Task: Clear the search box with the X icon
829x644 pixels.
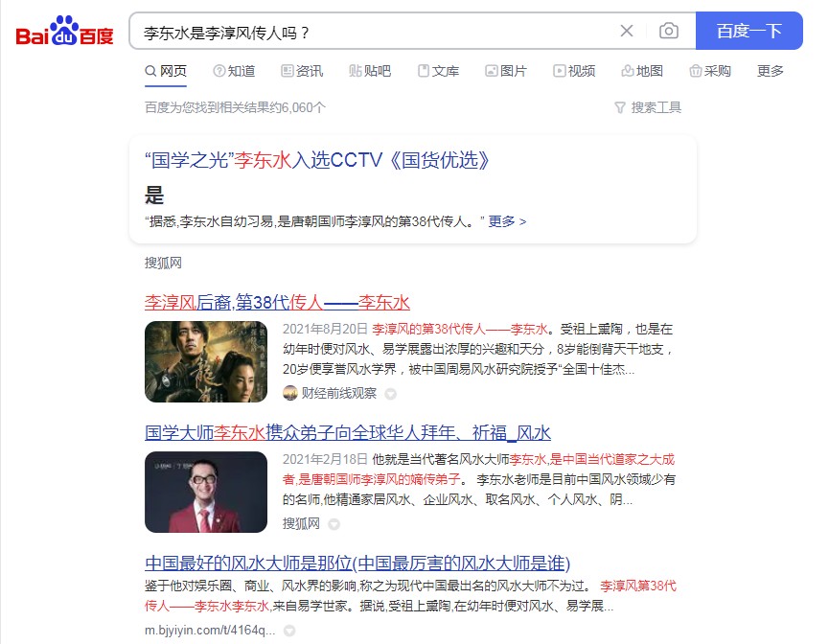Action: click(x=627, y=31)
